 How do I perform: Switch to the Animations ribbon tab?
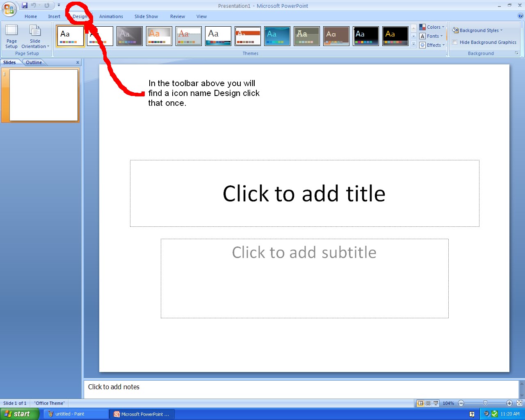point(111,16)
